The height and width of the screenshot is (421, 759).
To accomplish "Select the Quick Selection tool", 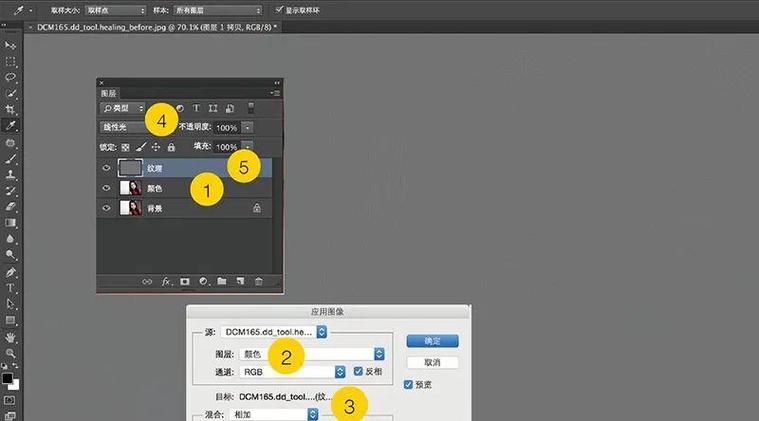I will click(10, 93).
